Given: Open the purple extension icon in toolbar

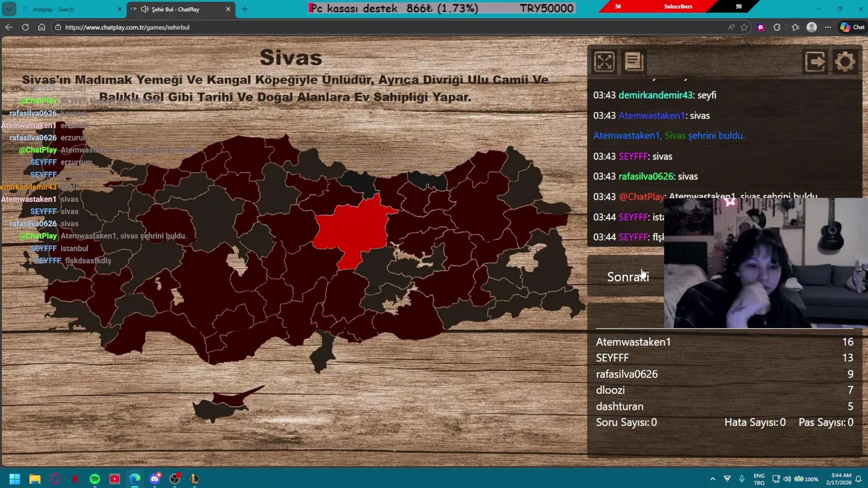Looking at the screenshot, I should (x=761, y=27).
